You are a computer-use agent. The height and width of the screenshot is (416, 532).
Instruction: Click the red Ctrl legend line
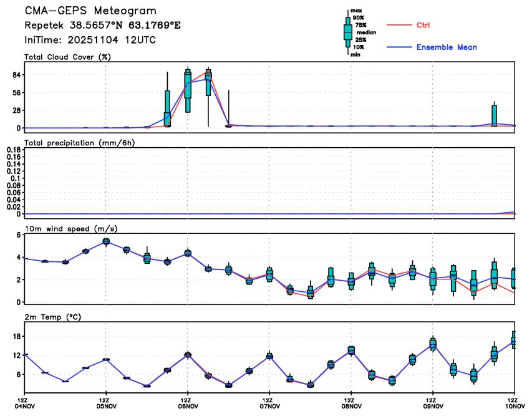(x=398, y=25)
